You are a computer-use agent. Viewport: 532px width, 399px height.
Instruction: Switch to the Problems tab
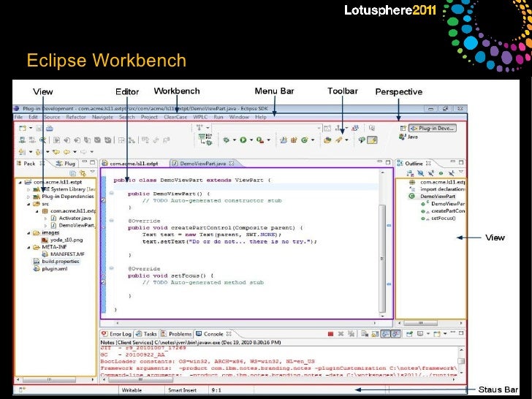pyautogui.click(x=176, y=334)
